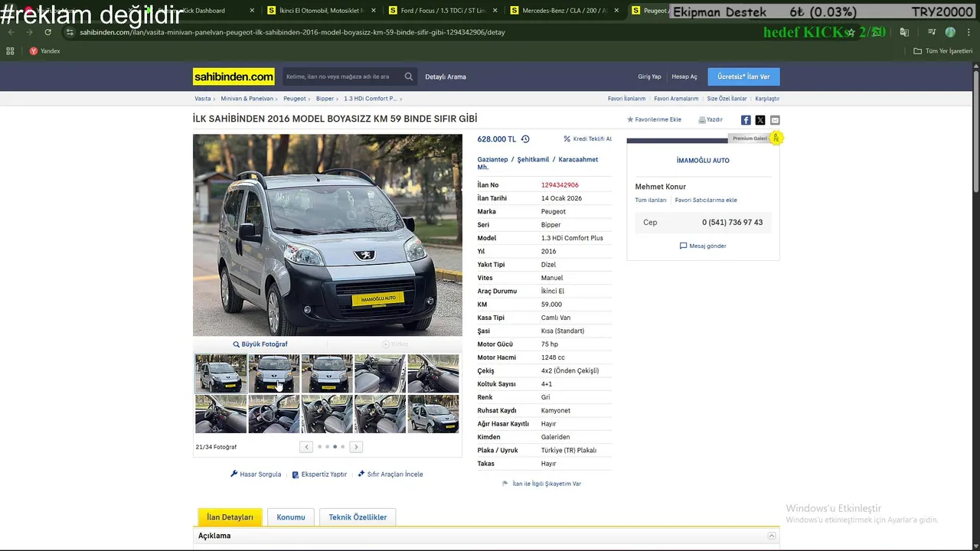Screen dimensions: 980x551
Task: Close the Ford Focus tab
Action: click(495, 11)
